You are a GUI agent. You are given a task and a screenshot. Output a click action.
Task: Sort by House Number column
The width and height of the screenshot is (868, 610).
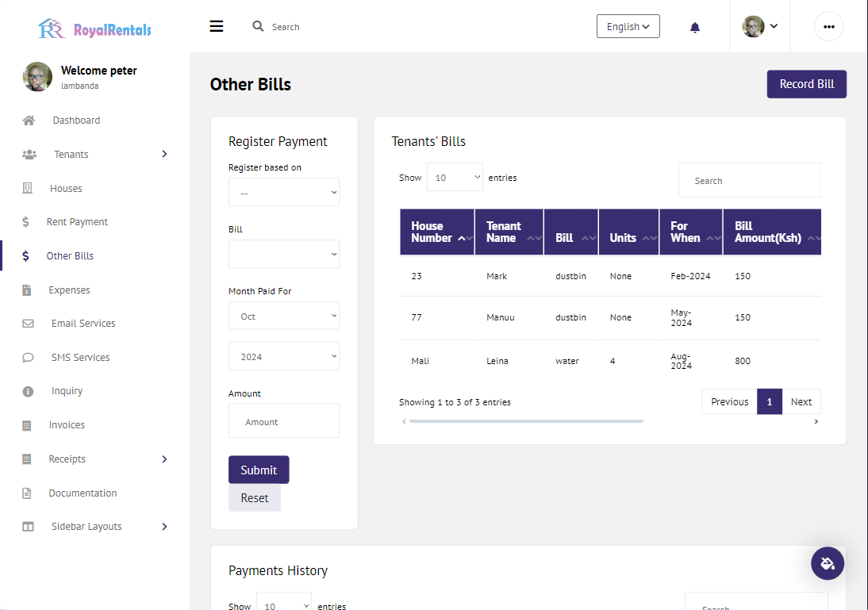point(436,232)
